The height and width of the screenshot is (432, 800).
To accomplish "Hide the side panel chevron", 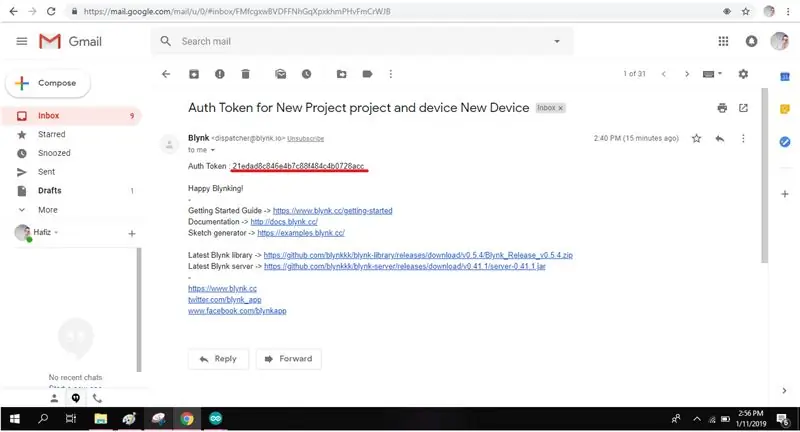I will [x=784, y=391].
